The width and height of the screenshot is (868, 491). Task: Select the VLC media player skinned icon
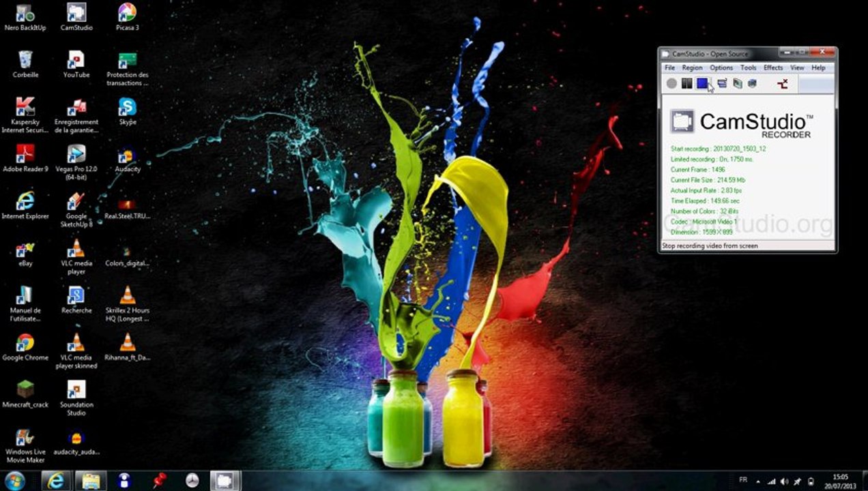[x=76, y=351]
